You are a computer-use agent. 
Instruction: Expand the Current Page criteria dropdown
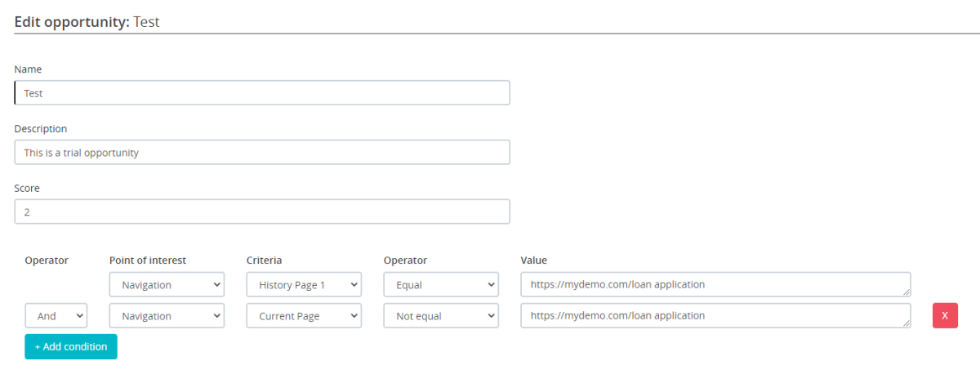click(x=304, y=315)
